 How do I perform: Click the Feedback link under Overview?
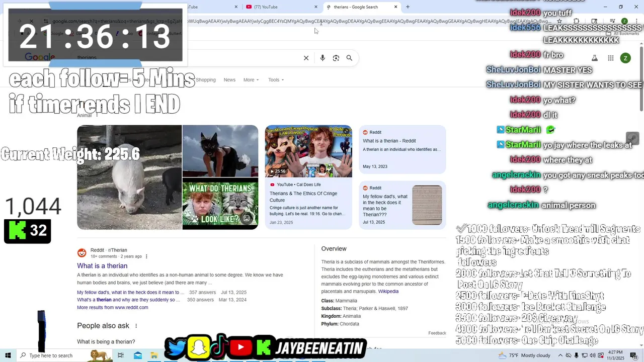(x=437, y=333)
